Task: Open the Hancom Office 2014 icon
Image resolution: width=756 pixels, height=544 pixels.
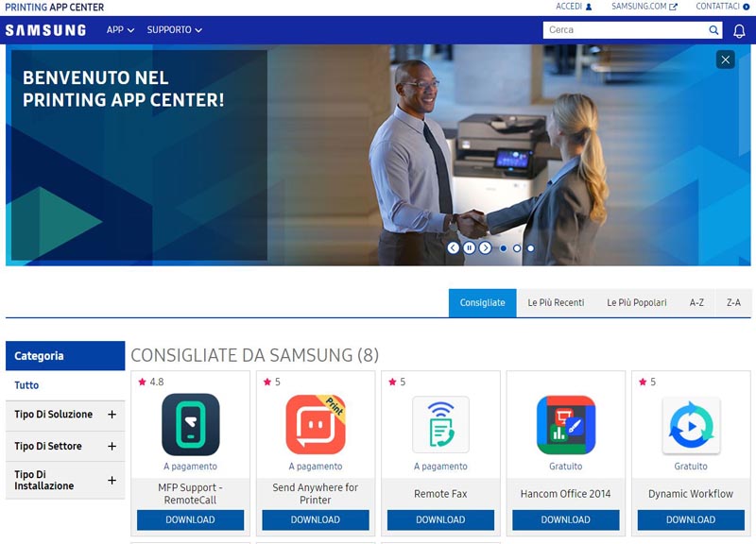Action: pos(565,424)
